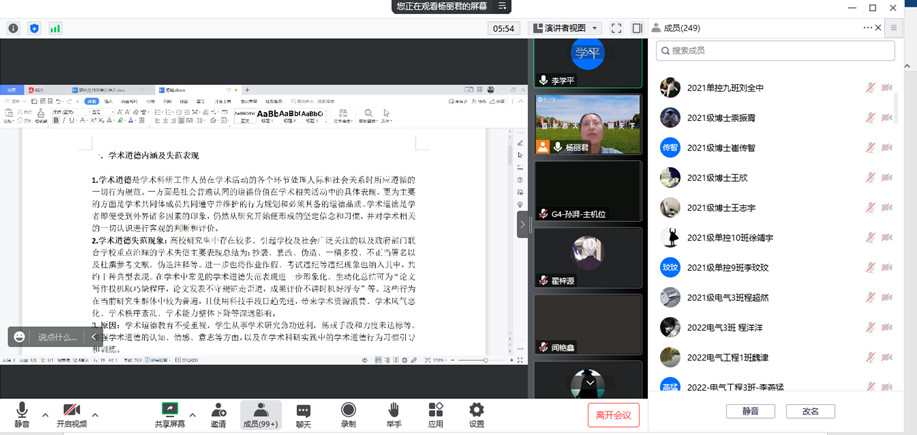Toggle mic icon for 2021级单控9班季玟玟
This screenshot has width=917, height=435.
coord(870,268)
